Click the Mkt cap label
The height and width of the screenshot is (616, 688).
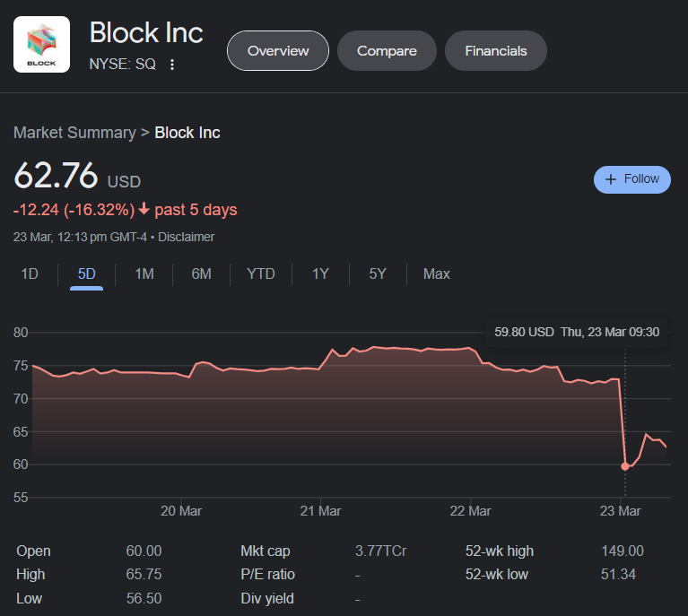(265, 551)
